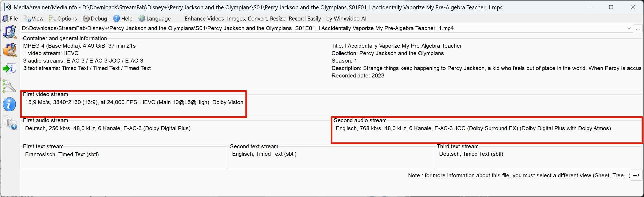
Task: Open the Debug menu
Action: tap(95, 19)
